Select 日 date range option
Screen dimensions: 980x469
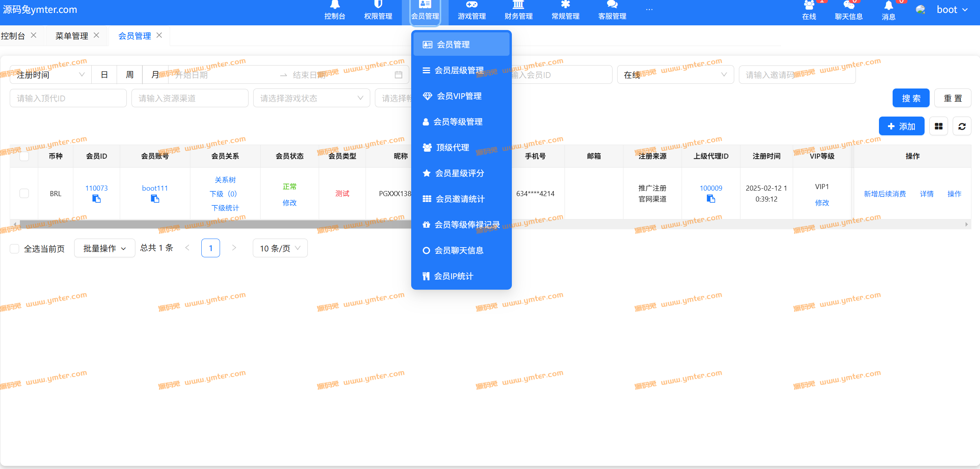[104, 74]
